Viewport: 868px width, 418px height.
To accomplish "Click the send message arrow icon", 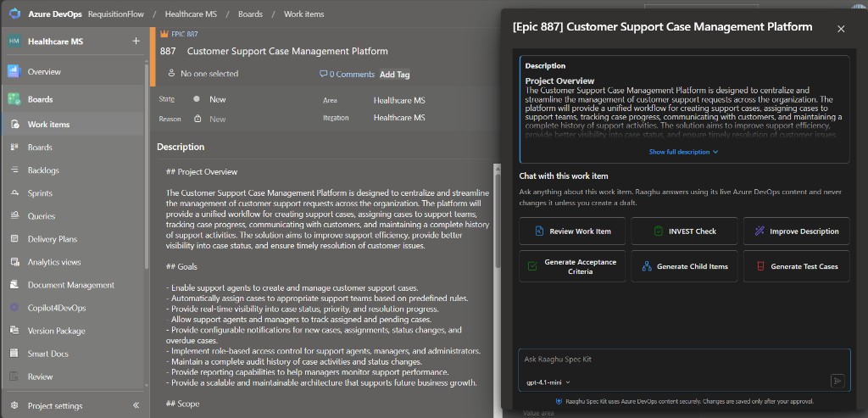I will click(x=837, y=381).
